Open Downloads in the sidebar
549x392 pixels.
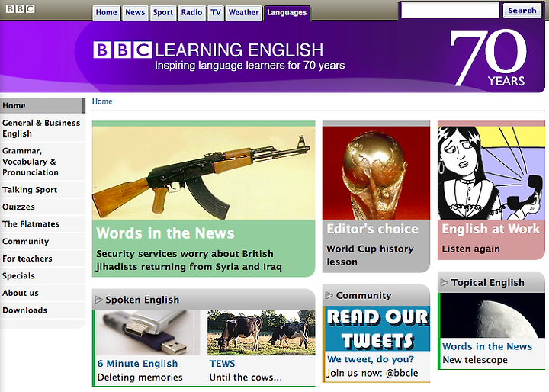(43, 310)
